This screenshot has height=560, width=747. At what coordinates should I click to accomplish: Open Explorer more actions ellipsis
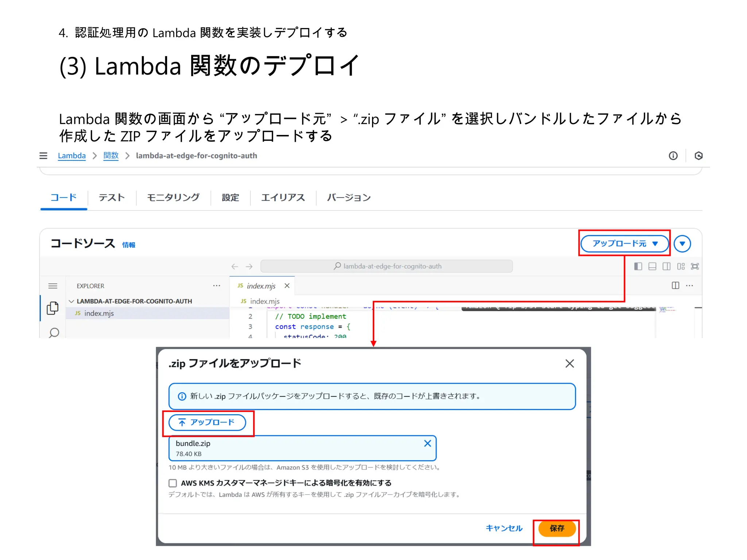tap(217, 286)
